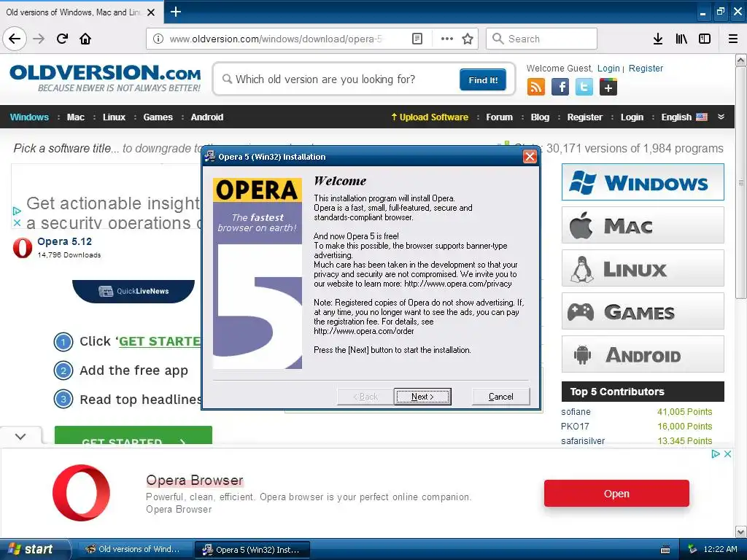
Task: Select the Games nav menu item
Action: tap(158, 117)
